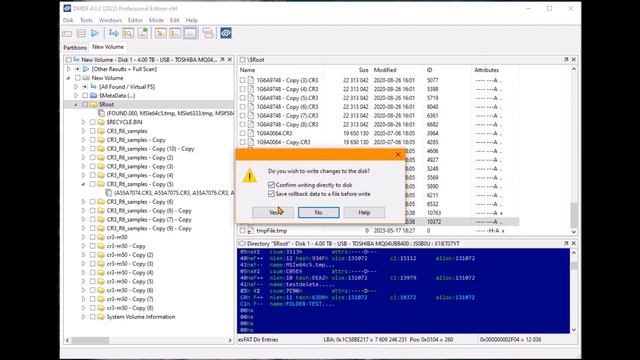Select the 1G6A9748 - Copy (8).CR3 file

click(287, 124)
